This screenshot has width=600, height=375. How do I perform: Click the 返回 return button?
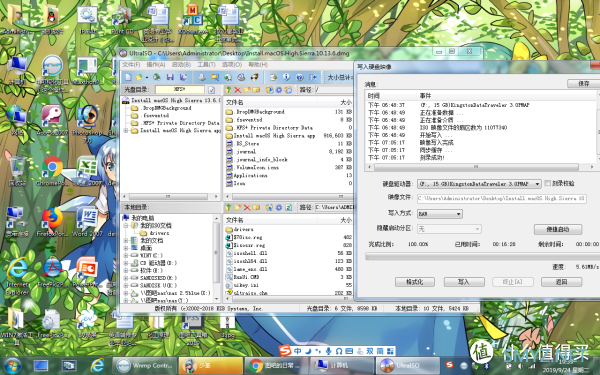(x=562, y=282)
